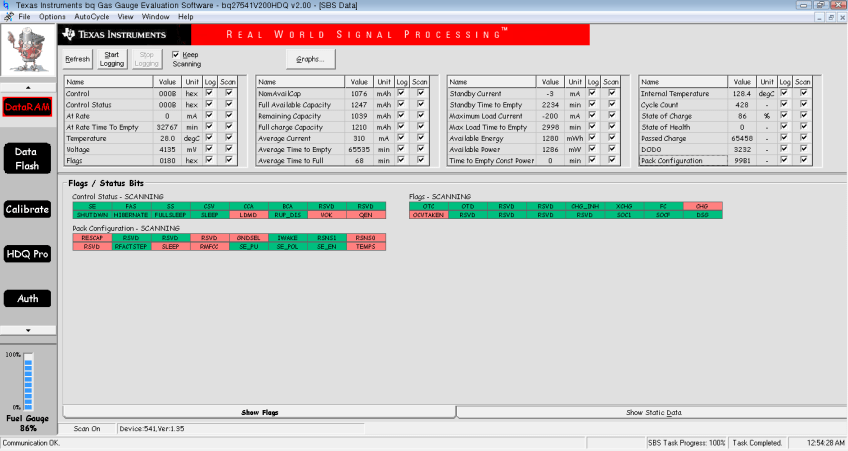
Task: Switch to Show Static Data tab
Action: (653, 412)
